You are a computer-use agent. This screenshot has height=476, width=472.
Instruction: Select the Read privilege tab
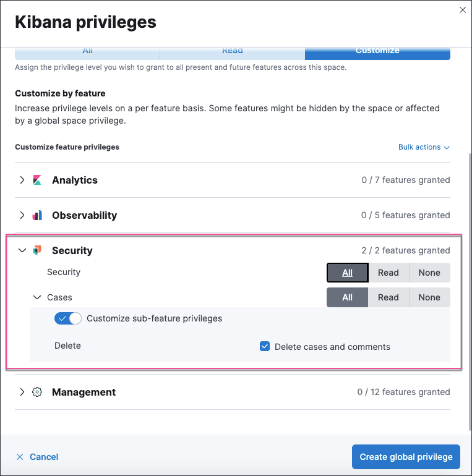232,52
